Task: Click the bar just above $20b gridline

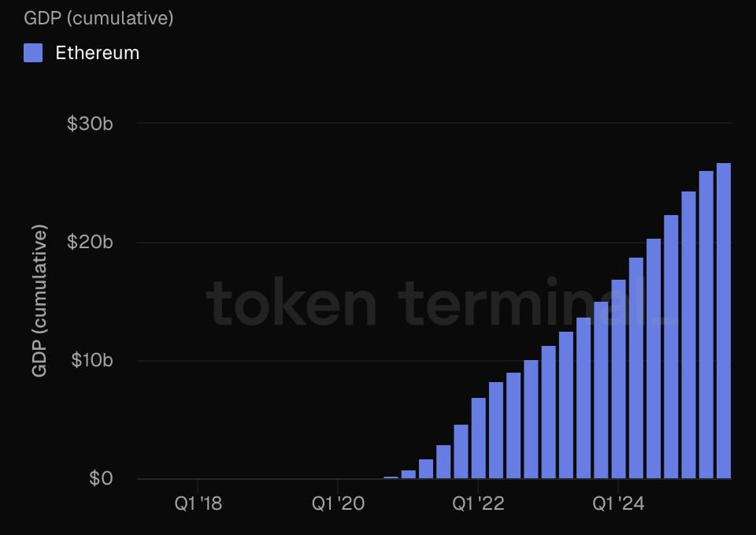Action: click(x=654, y=359)
